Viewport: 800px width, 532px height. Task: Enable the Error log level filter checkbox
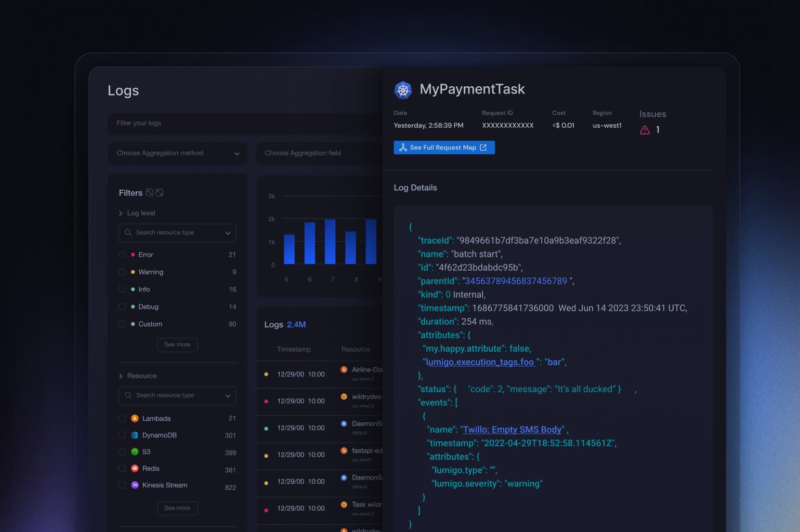[122, 255]
